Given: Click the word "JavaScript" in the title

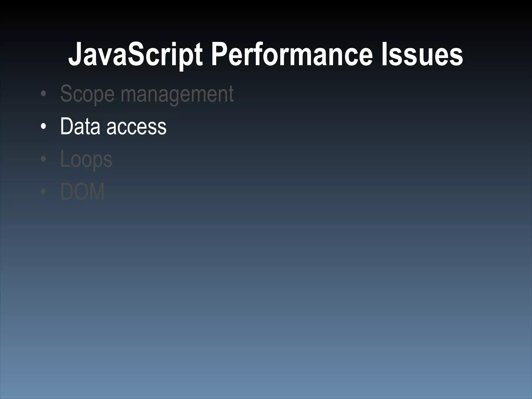Looking at the screenshot, I should pyautogui.click(x=135, y=55).
